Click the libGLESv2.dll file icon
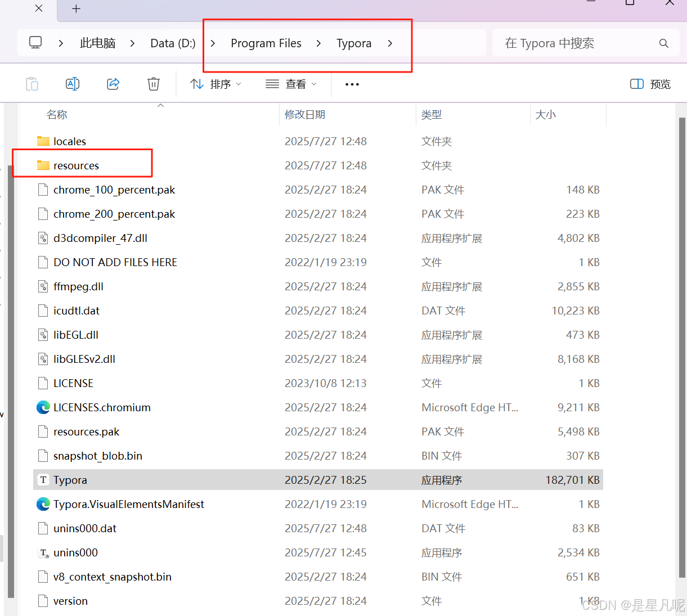The height and width of the screenshot is (616, 687). pyautogui.click(x=43, y=359)
